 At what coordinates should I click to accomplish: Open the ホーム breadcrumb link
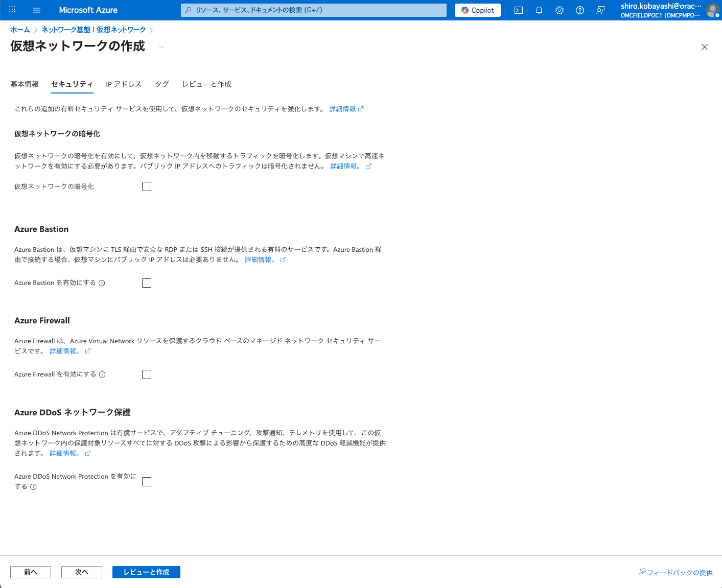(20, 30)
